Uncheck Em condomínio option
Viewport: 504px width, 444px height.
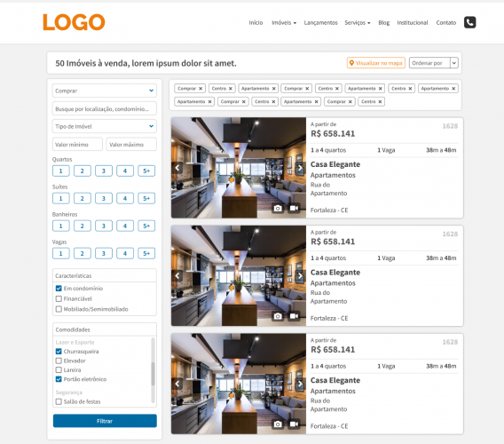[59, 289]
